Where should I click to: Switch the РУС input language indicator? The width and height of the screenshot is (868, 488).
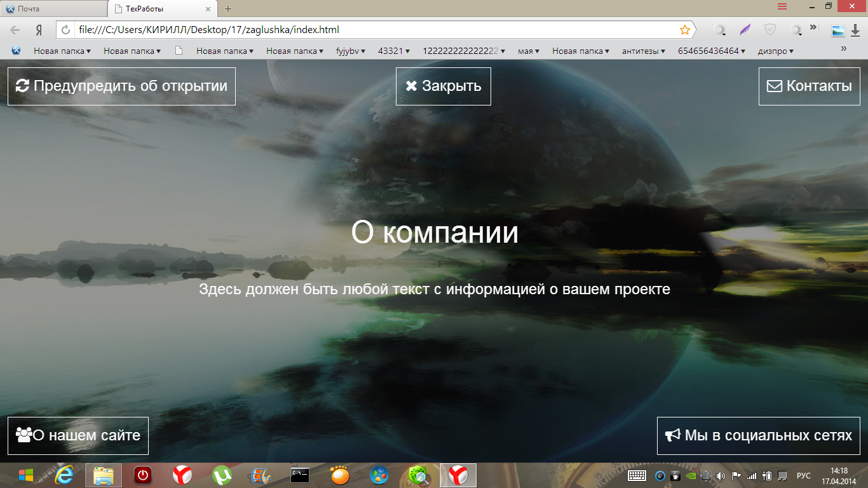coord(804,475)
